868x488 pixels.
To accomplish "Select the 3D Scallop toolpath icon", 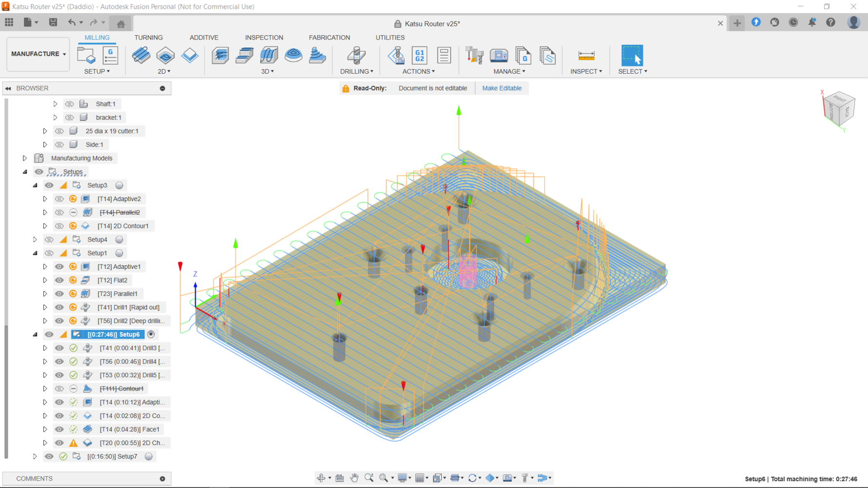I will [293, 55].
